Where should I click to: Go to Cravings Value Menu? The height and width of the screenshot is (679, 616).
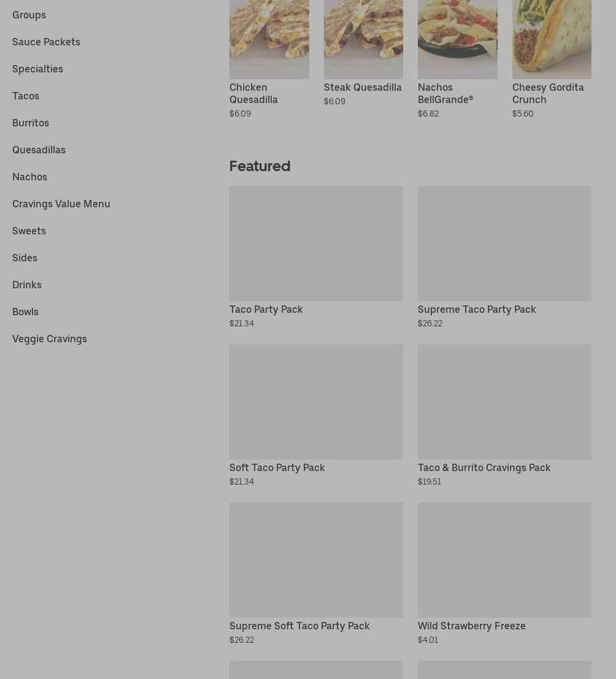[x=61, y=204]
